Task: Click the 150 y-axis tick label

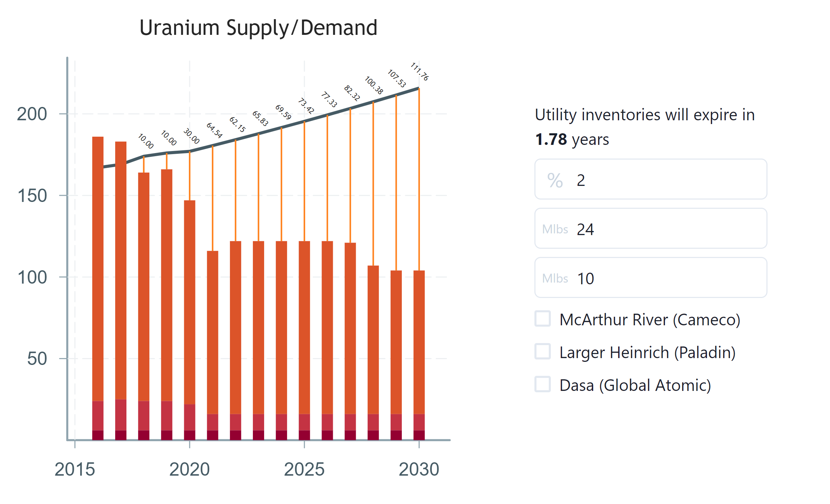Action: (32, 196)
